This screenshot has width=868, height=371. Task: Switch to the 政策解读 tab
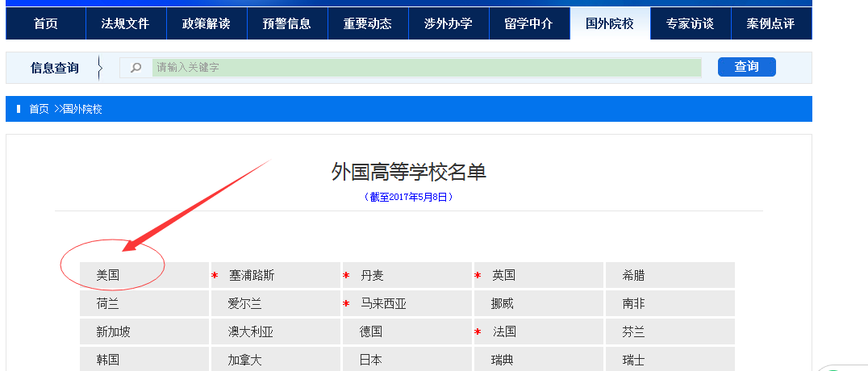click(207, 23)
